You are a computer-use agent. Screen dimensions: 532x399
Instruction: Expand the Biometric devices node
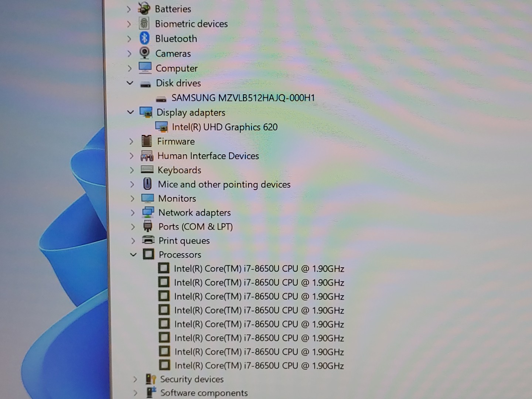[129, 24]
